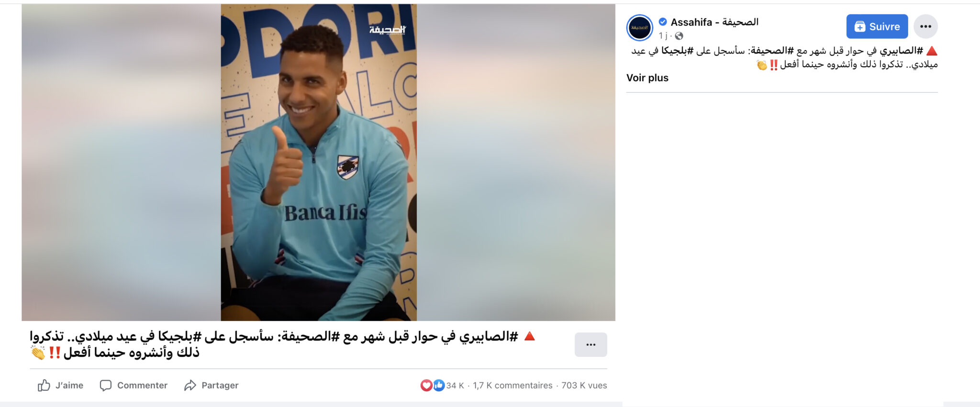Image resolution: width=980 pixels, height=407 pixels.
Task: Click the Commenter speech bubble icon
Action: pyautogui.click(x=105, y=385)
